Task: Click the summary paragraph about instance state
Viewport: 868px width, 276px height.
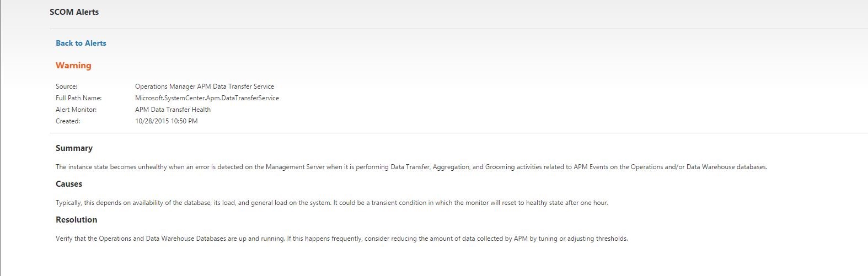Action: 411,167
